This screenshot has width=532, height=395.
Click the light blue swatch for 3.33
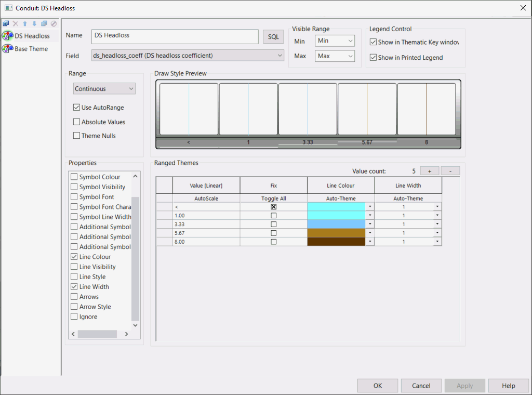click(x=336, y=224)
